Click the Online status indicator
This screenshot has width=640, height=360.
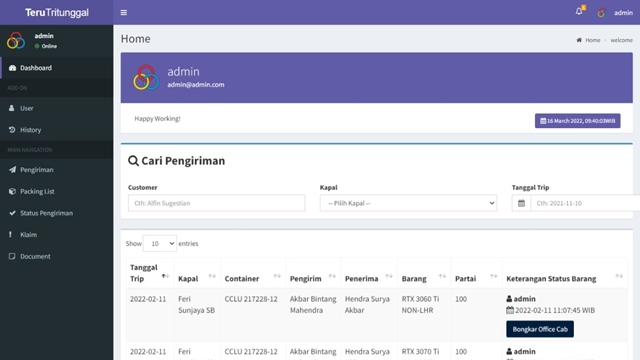(46, 46)
